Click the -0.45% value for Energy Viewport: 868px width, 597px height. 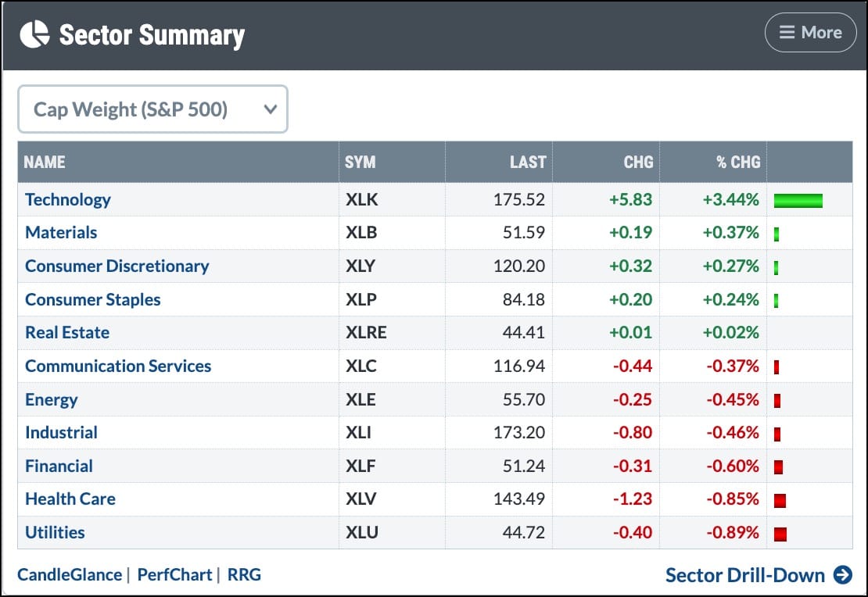point(733,399)
